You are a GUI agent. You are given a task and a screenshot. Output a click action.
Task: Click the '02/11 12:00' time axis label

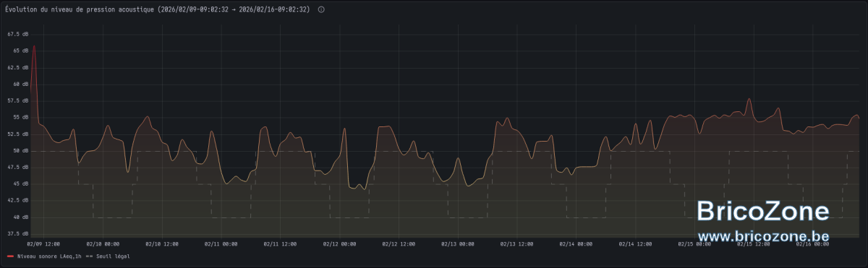click(281, 244)
